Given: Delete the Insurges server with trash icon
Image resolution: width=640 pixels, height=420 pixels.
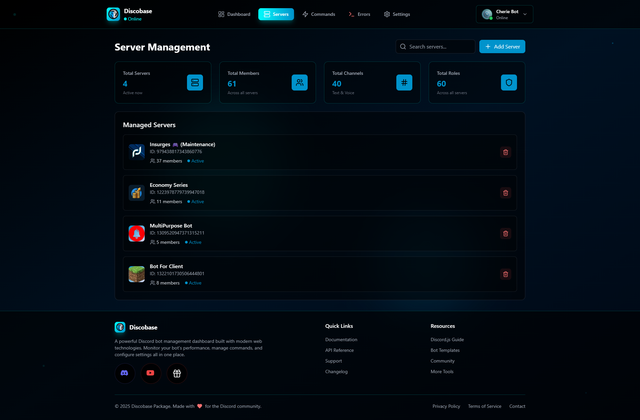Looking at the screenshot, I should 505,152.
